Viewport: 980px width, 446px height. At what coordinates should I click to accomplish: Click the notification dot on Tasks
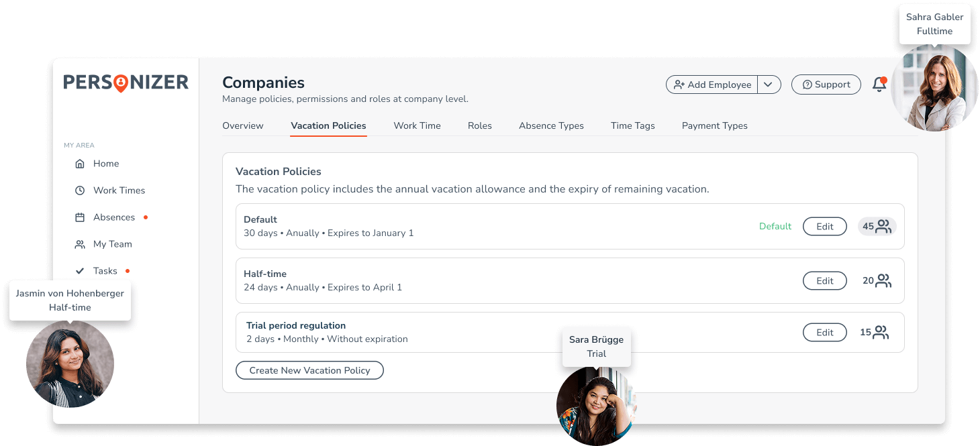127,270
